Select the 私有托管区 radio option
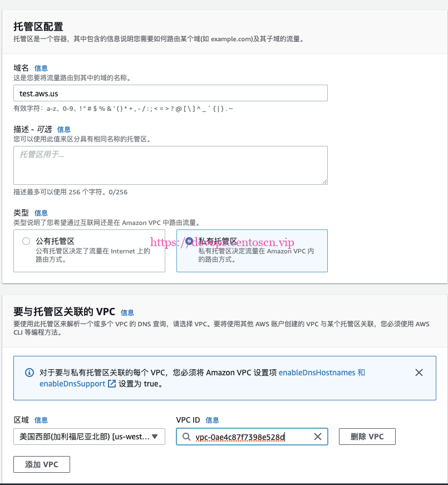The height and width of the screenshot is (485, 448). (x=189, y=241)
